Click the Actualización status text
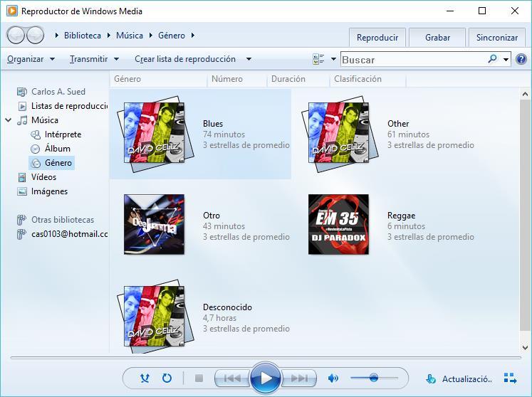This screenshot has height=397, width=532. (467, 379)
